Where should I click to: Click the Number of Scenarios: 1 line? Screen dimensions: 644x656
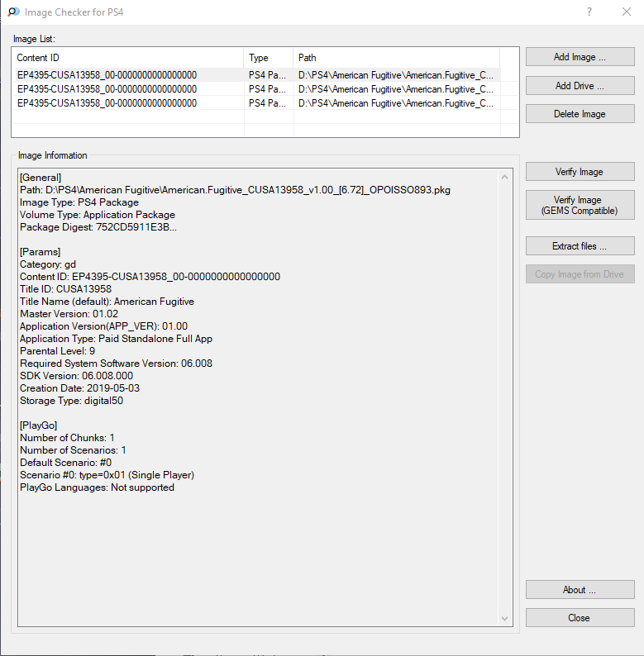point(73,450)
